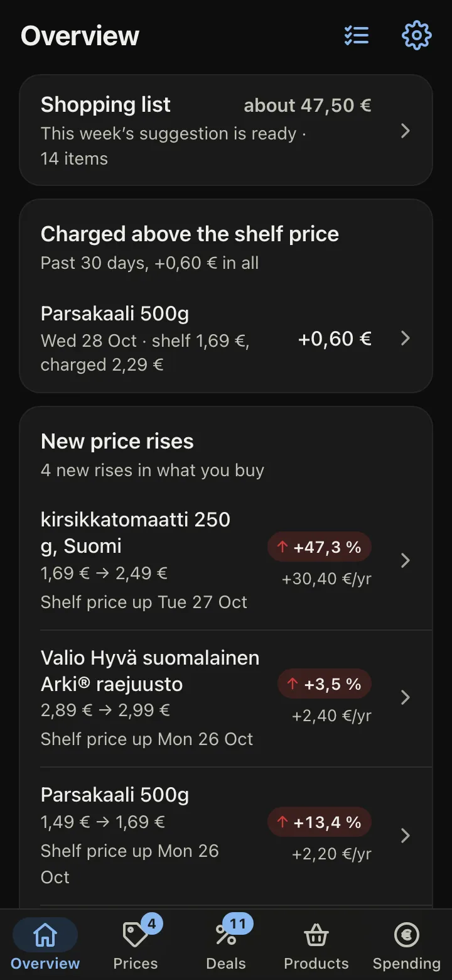
Task: Tap the Deals percent icon
Action: click(225, 935)
